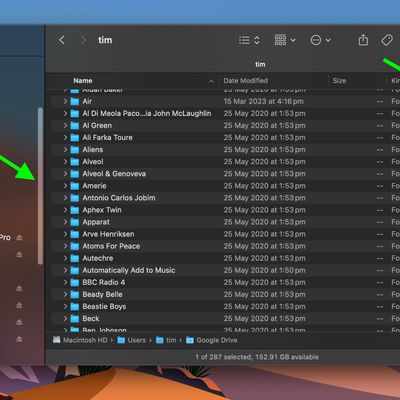Image resolution: width=400 pixels, height=400 pixels.
Task: Sort by the Size column header
Action: pyautogui.click(x=339, y=81)
